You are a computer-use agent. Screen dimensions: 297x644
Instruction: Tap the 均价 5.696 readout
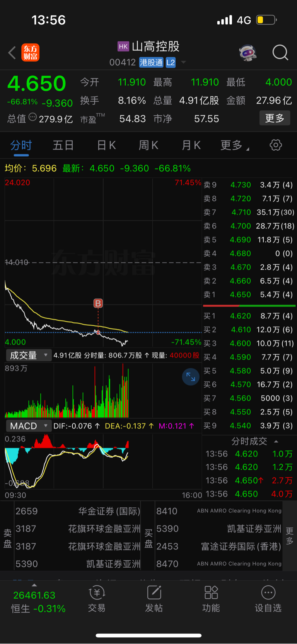(x=31, y=168)
